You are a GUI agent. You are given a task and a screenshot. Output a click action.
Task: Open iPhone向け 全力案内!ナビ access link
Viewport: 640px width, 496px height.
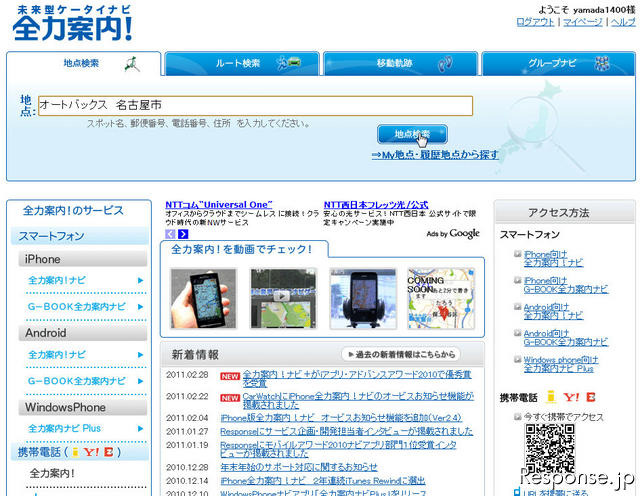tap(553, 258)
